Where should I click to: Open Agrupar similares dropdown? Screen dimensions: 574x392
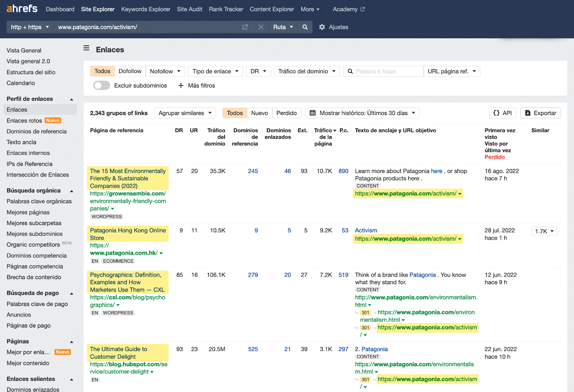tap(185, 113)
